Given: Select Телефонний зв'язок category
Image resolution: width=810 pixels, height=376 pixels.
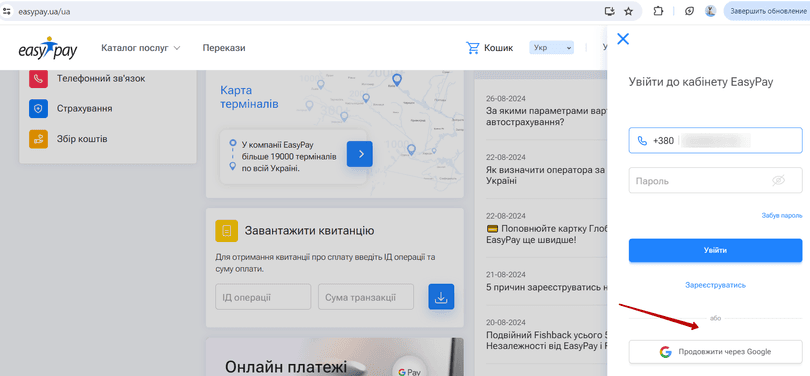Looking at the screenshot, I should click(101, 79).
